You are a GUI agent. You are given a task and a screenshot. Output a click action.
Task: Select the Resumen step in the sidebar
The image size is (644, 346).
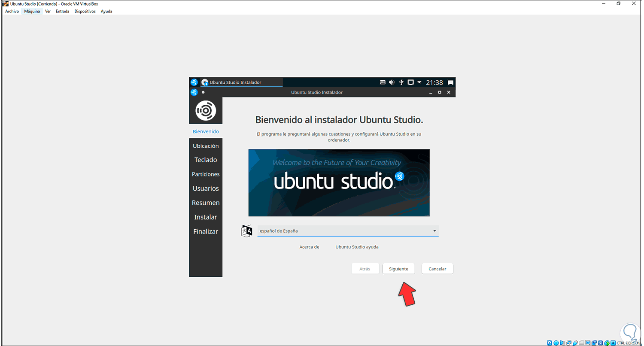(206, 203)
